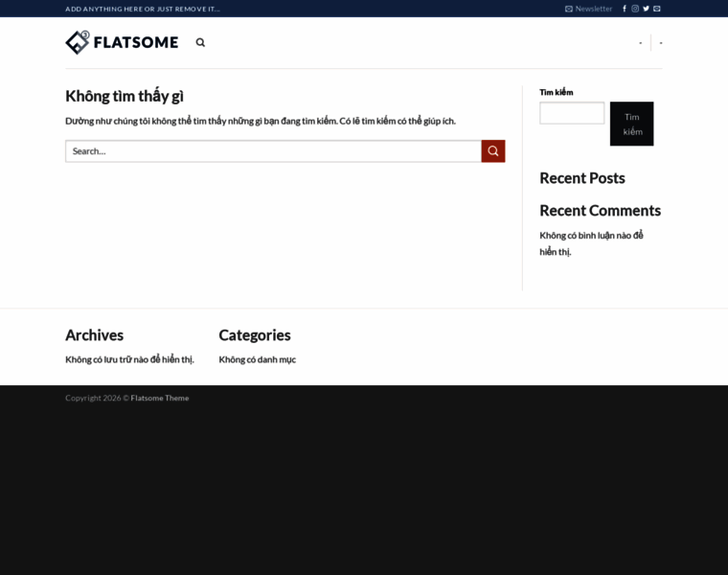
Task: Open the Instagram social icon
Action: (x=635, y=9)
